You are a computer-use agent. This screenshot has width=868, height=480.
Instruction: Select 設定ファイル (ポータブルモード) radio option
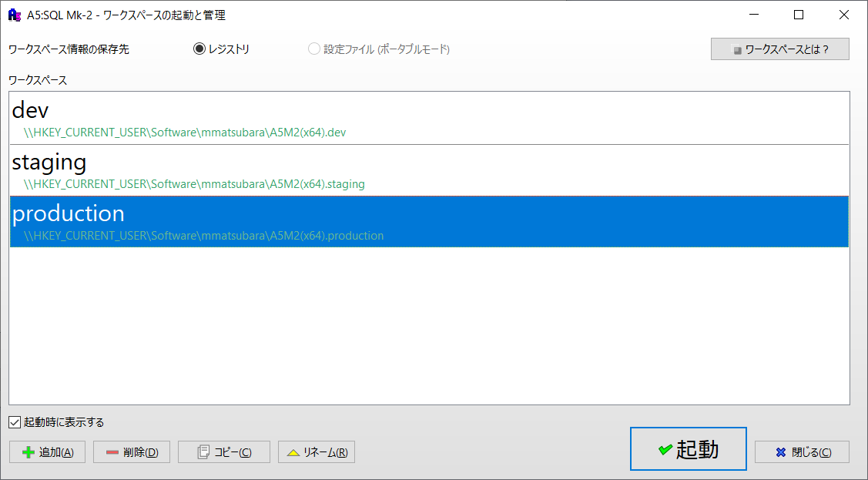tap(314, 49)
